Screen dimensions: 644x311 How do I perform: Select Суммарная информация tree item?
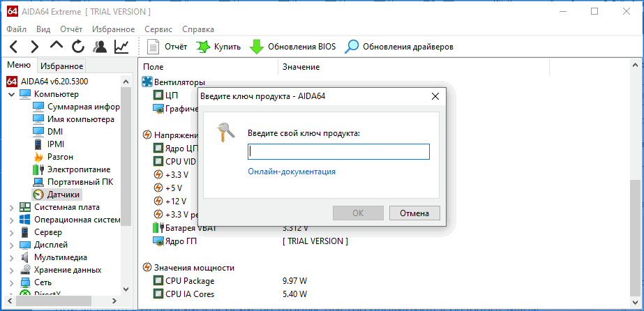coord(76,107)
